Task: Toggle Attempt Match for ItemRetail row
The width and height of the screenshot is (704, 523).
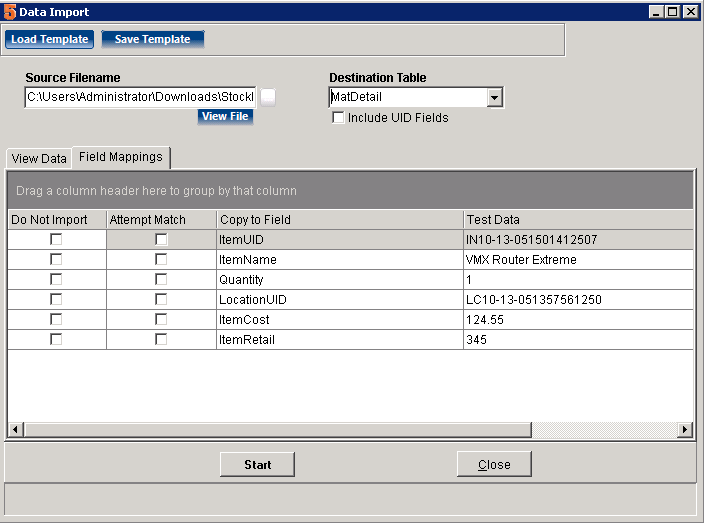Action: click(161, 339)
